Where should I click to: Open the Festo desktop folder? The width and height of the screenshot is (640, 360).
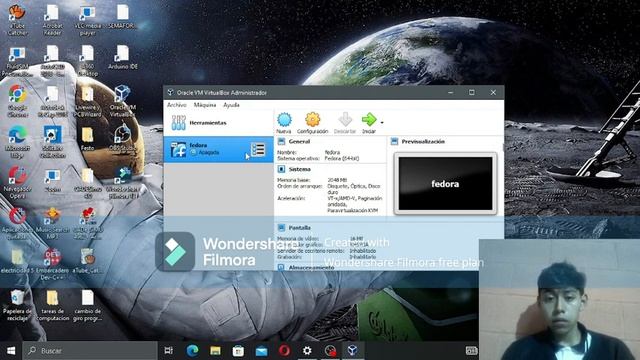point(87,139)
